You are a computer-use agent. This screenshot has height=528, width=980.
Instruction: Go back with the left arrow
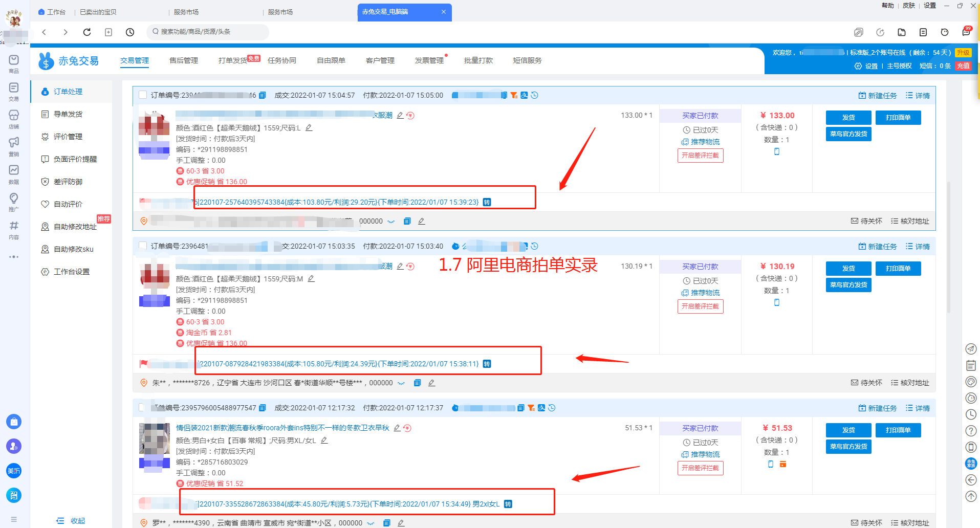click(x=44, y=32)
